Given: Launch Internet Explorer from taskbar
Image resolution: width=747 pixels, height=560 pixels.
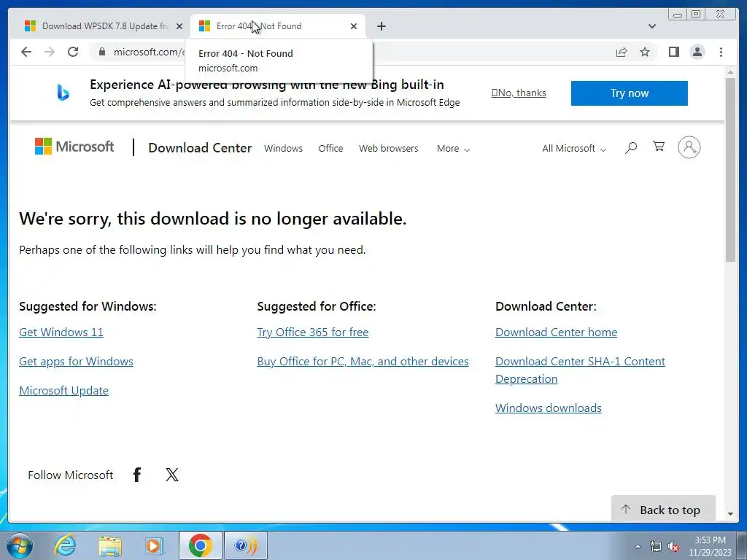Looking at the screenshot, I should pos(65,545).
